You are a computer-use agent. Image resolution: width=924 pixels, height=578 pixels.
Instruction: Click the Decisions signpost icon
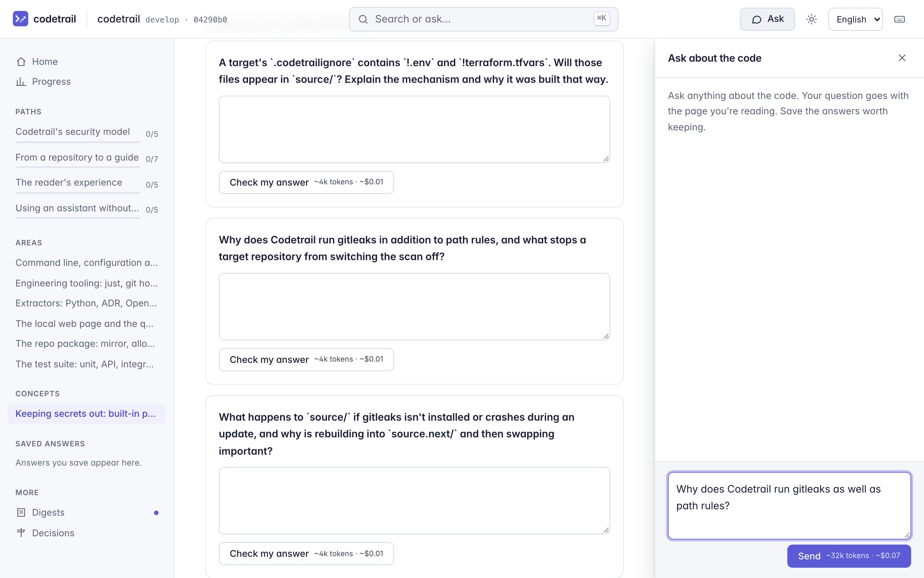[x=21, y=532]
